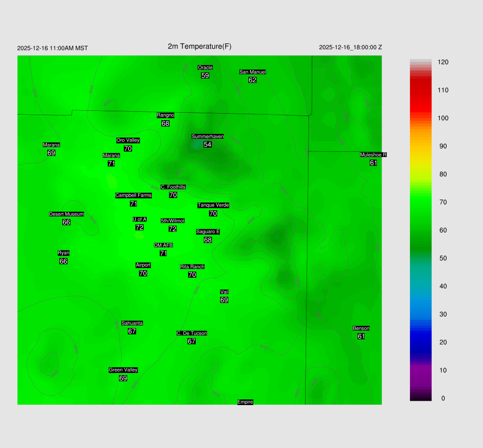
Task: Select the Sahuarita temperature value 67
Action: (x=132, y=332)
